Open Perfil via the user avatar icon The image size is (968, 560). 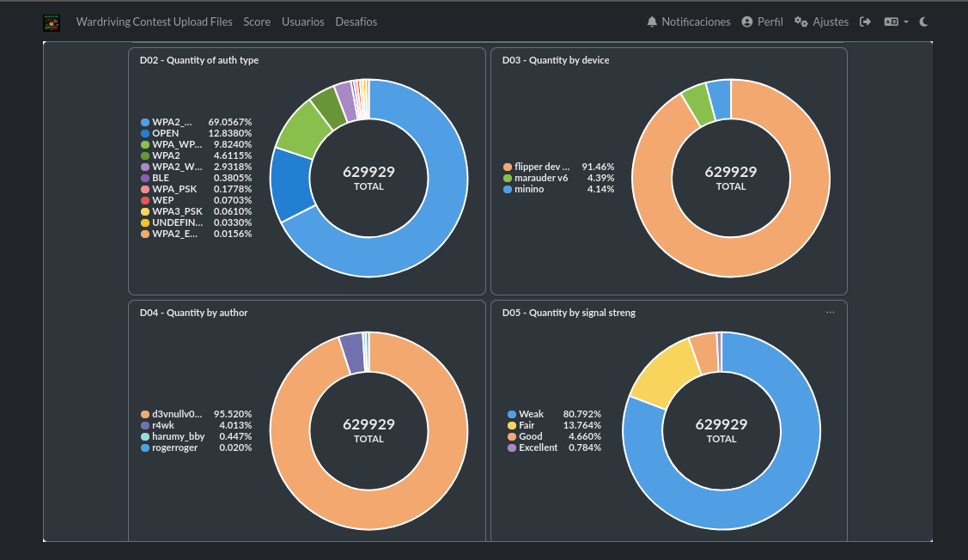pos(747,22)
